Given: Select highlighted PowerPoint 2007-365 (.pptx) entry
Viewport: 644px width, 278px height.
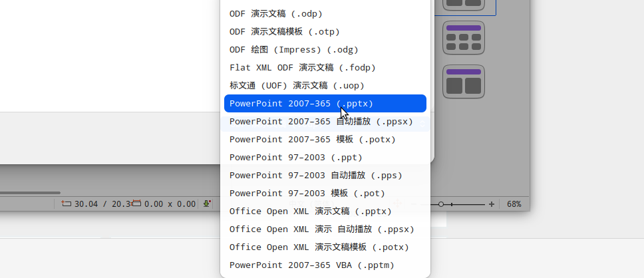Looking at the screenshot, I should (x=325, y=104).
